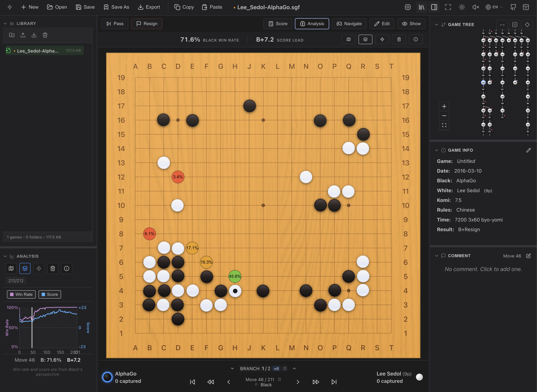Toggle the Score chart series
The image size is (537, 392).
point(50,294)
